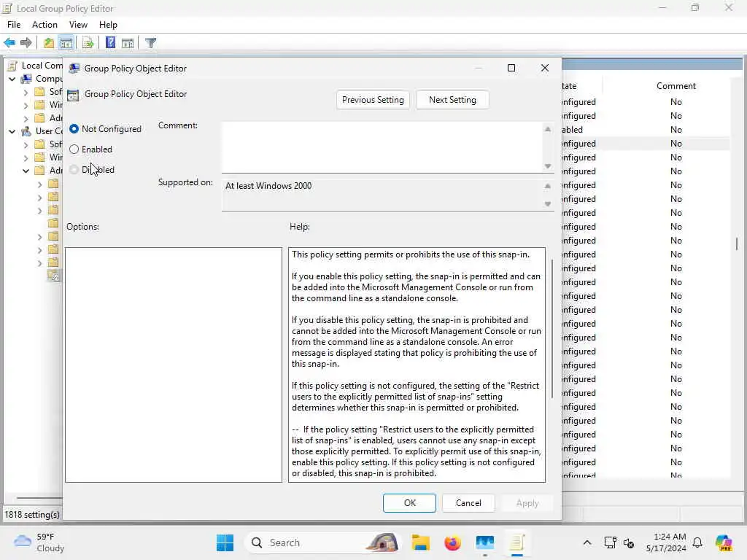Open the File menu
Image resolution: width=747 pixels, height=560 pixels.
(14, 25)
